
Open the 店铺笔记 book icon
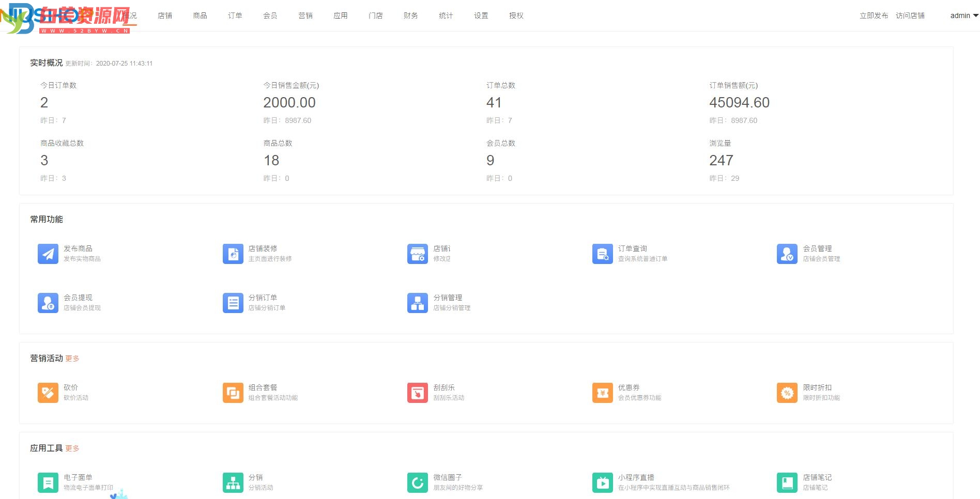787,482
